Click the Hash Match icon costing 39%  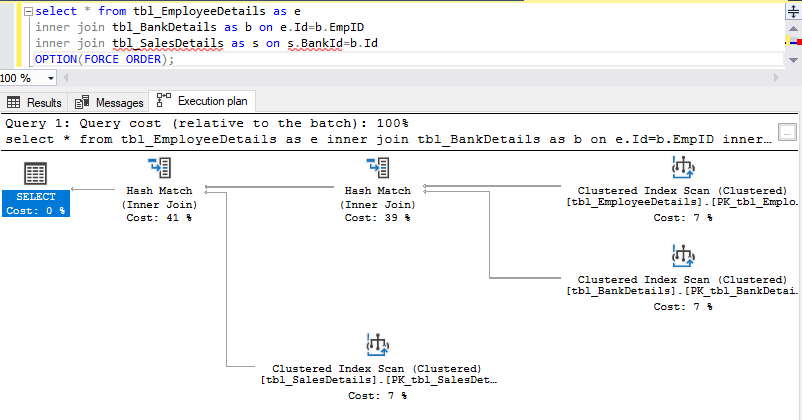coord(378,168)
